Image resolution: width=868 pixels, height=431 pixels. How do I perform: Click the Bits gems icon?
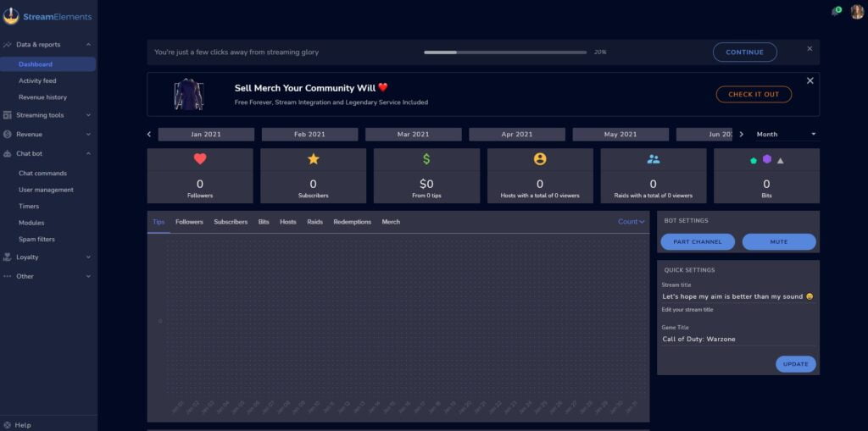pos(766,159)
